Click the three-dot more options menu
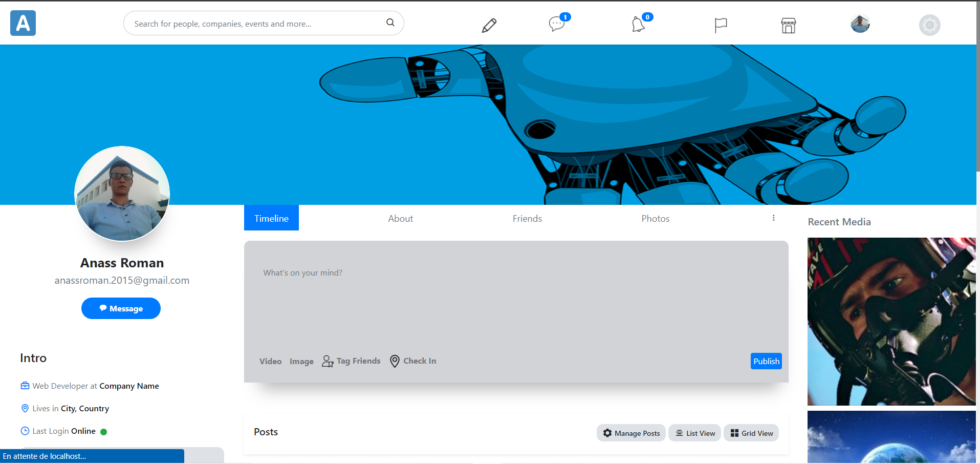The image size is (980, 464). pos(773,218)
